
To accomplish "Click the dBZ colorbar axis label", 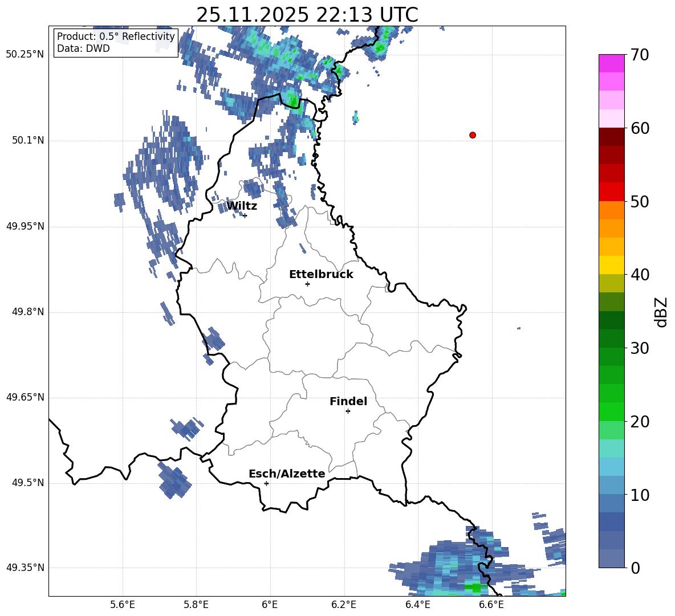I will (x=662, y=312).
